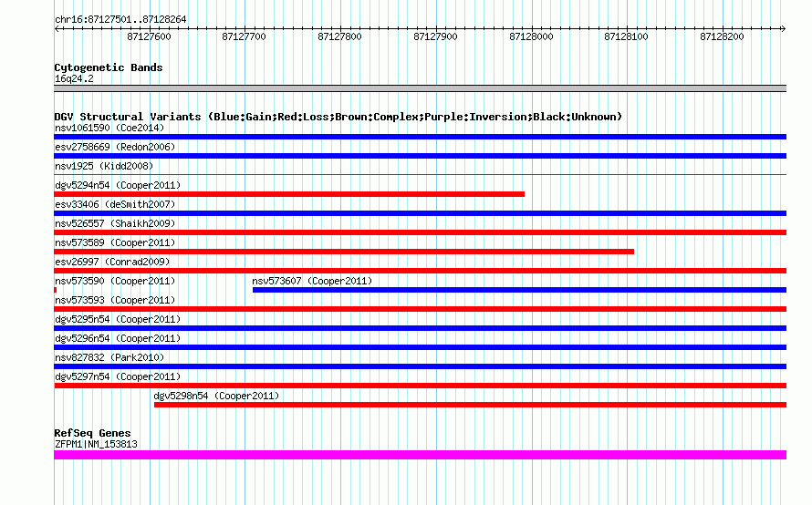Screen dimensions: 812x505
Task: Click the red bar under dgv5297n54
Action: click(x=420, y=386)
